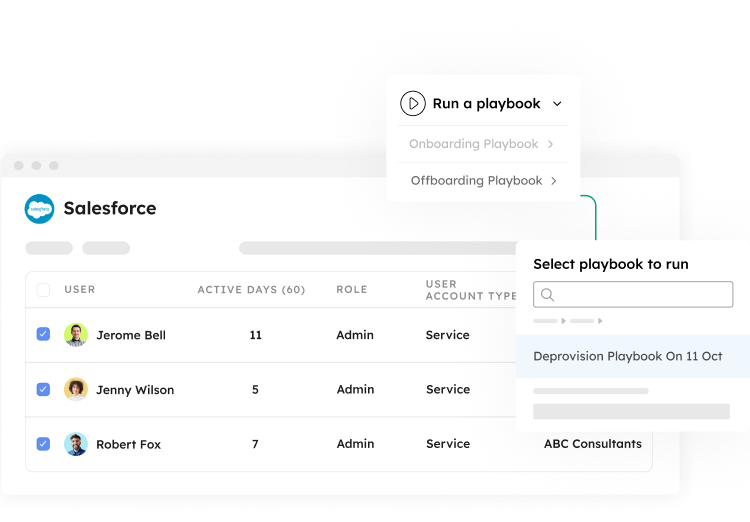
Task: Click the Jerome Bell user name
Action: [131, 335]
